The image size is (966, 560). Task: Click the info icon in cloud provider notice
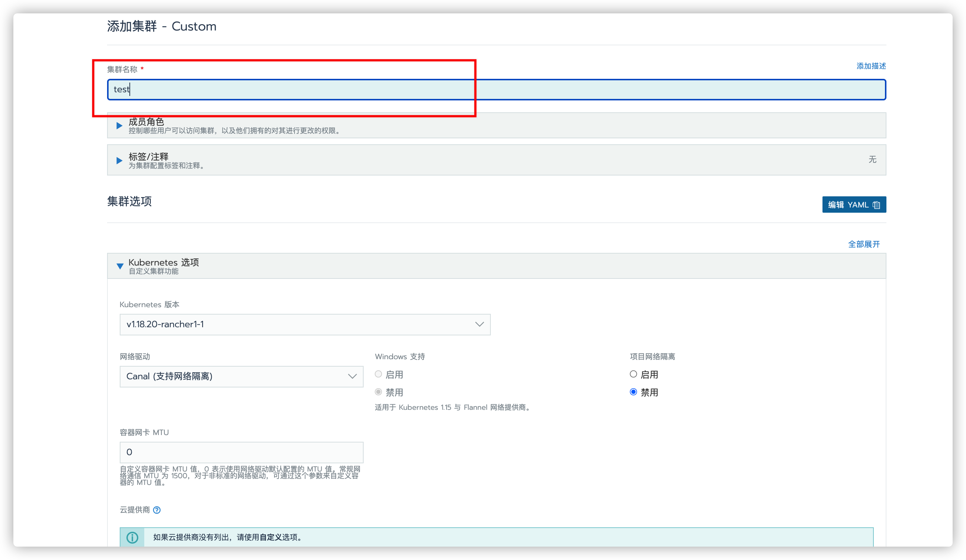(132, 537)
